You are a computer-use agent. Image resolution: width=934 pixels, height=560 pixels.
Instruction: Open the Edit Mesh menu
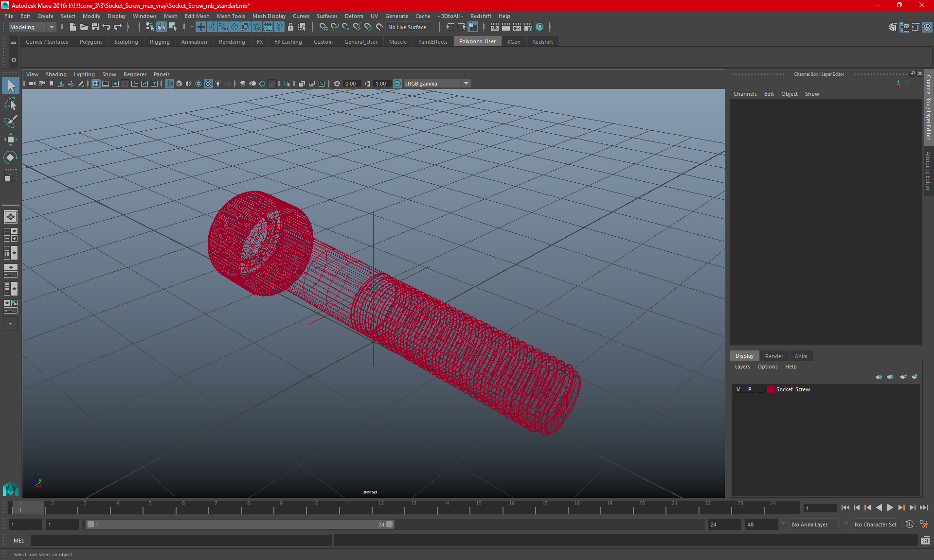197,16
